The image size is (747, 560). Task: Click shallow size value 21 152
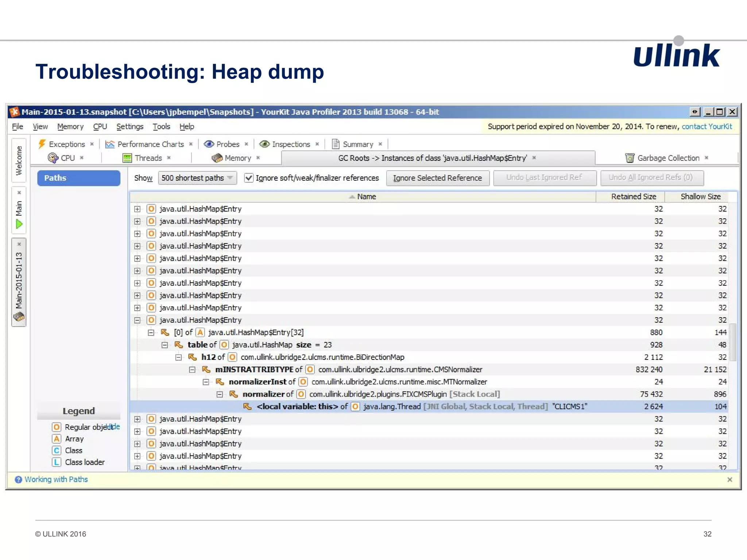tap(715, 370)
